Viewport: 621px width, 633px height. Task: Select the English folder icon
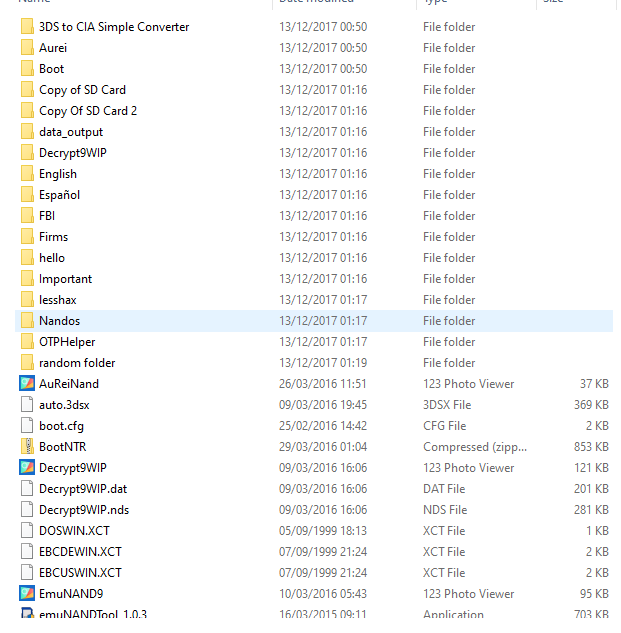[x=27, y=174]
